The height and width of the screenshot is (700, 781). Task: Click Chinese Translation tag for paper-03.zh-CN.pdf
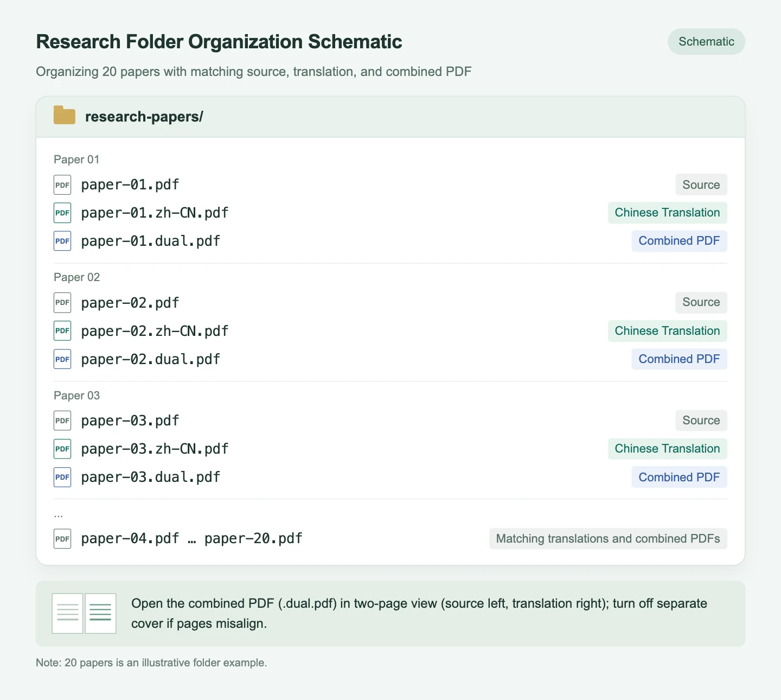pos(667,449)
